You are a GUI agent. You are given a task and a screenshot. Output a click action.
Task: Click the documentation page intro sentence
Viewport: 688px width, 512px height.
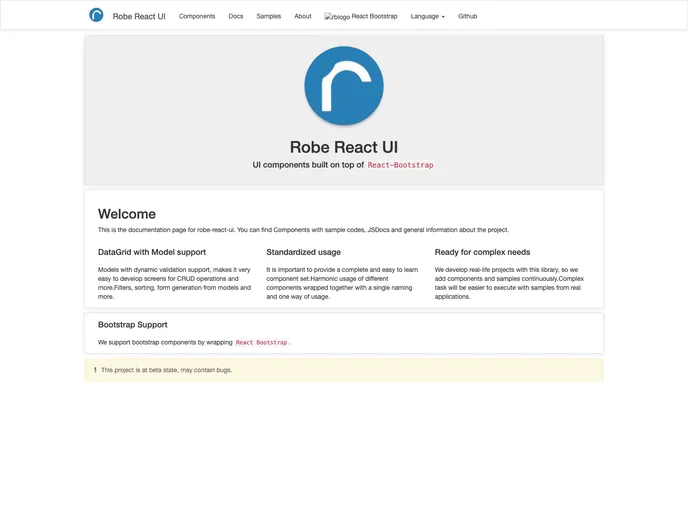tap(303, 229)
